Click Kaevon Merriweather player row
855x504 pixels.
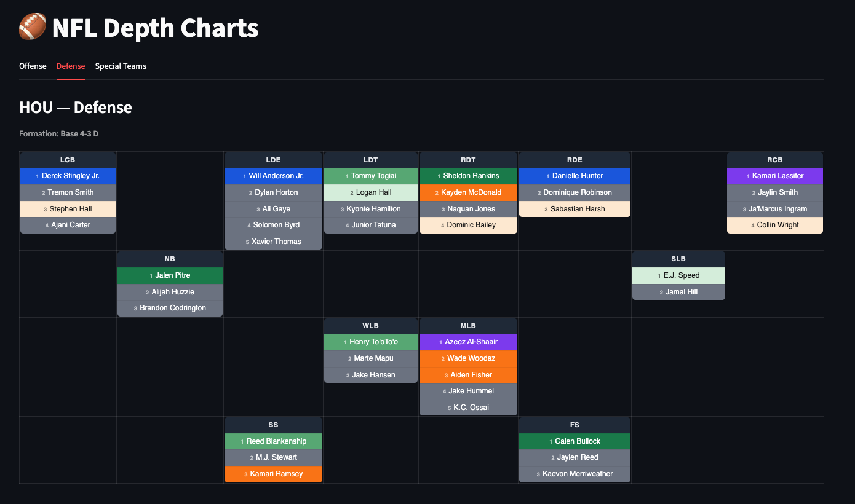[x=575, y=474]
